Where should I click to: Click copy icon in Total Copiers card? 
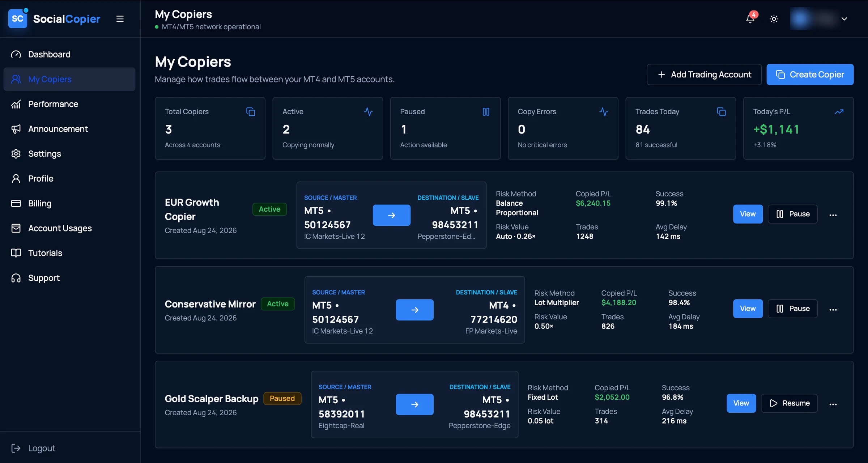[x=251, y=112]
